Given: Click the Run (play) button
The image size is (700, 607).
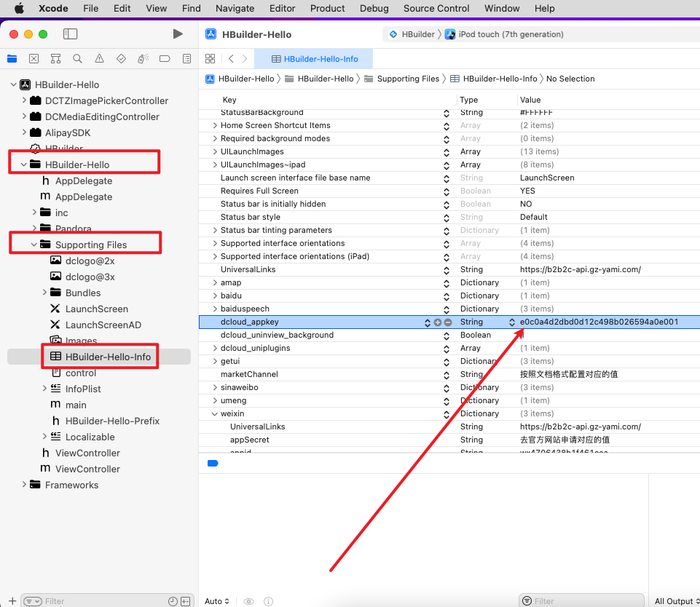Looking at the screenshot, I should 178,34.
